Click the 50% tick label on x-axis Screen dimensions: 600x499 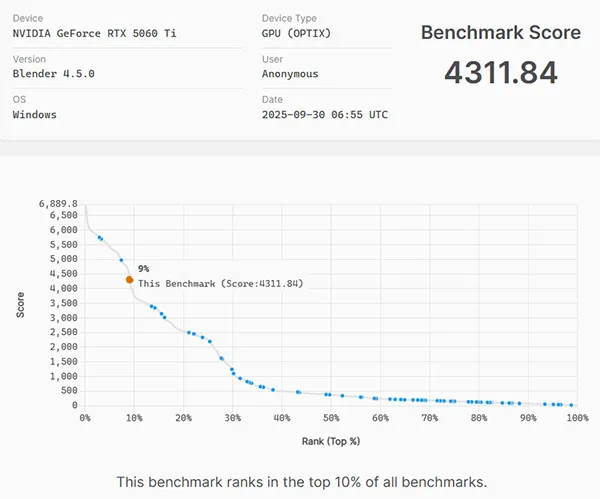click(331, 418)
